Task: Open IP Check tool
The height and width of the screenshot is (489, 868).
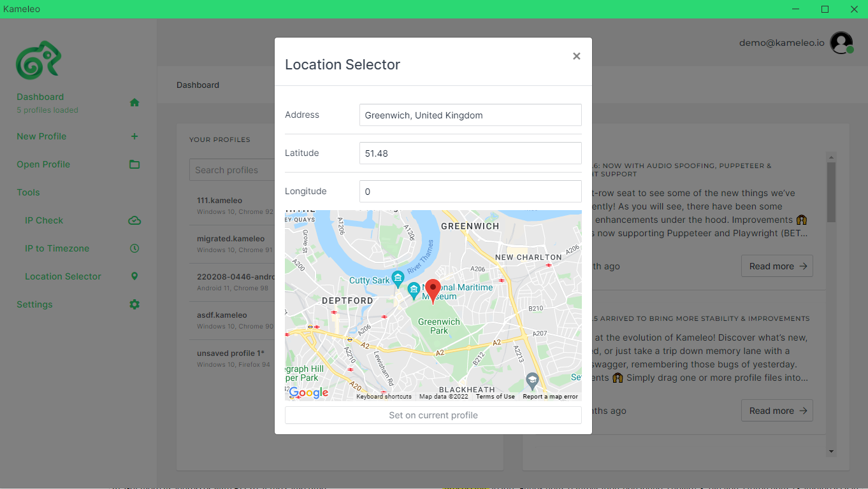Action: pyautogui.click(x=44, y=220)
